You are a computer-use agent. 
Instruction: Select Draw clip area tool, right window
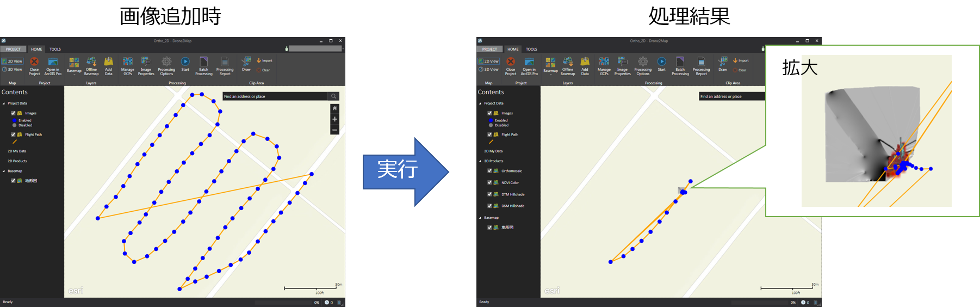pyautogui.click(x=723, y=64)
